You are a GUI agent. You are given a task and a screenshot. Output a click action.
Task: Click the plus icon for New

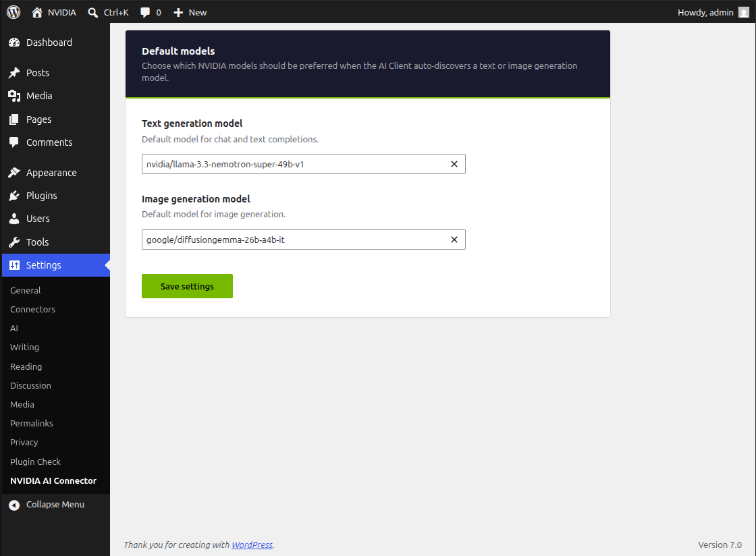(x=178, y=13)
